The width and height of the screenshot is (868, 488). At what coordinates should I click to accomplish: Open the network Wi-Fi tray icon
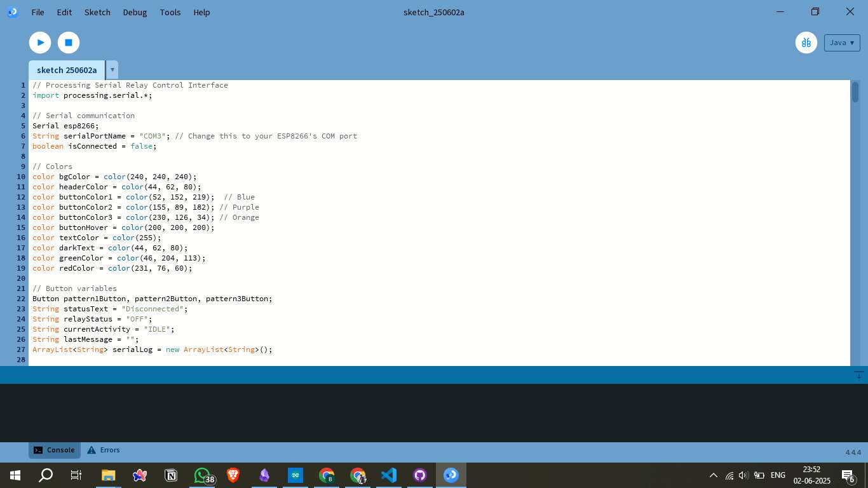tap(729, 475)
